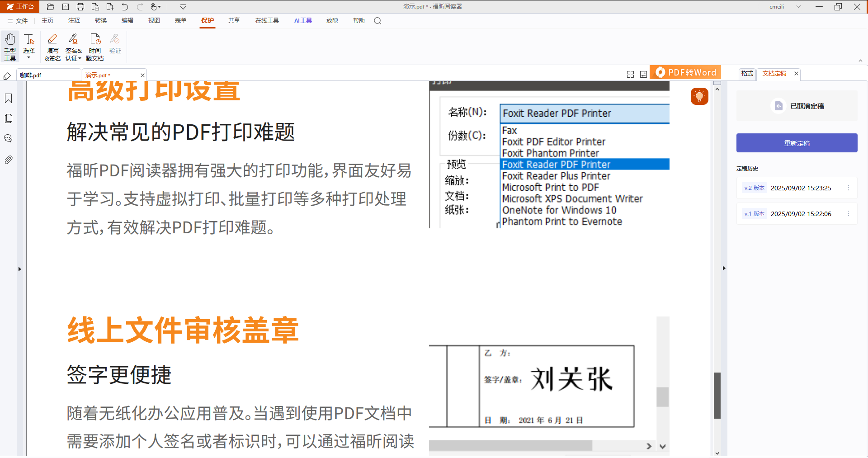Open the AI工具 ribbon tab
Screen dimensions: 868x458
tap(303, 21)
